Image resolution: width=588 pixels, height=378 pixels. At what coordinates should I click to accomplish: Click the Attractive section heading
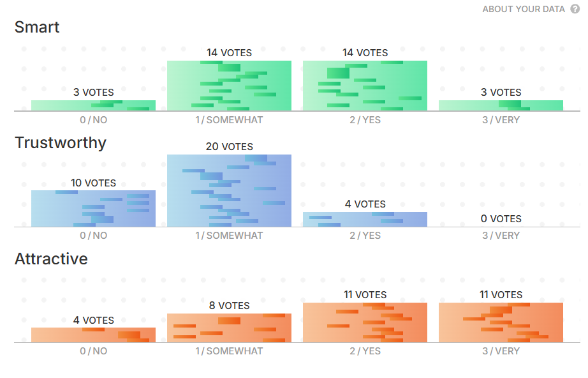click(51, 259)
